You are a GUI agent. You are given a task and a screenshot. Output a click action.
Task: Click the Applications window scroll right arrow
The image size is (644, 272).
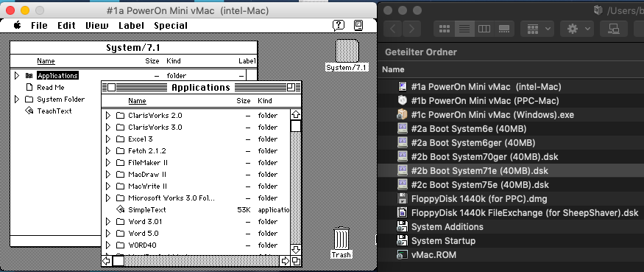(x=285, y=261)
